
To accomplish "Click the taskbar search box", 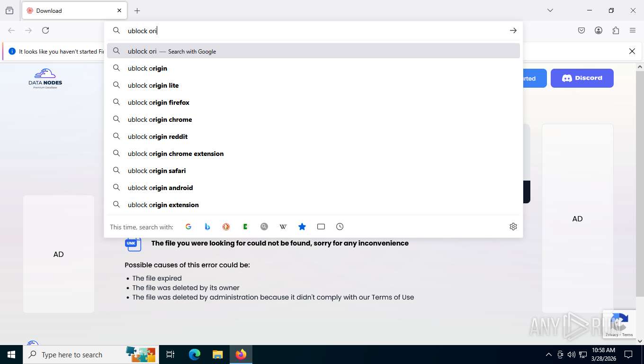I will [91, 355].
